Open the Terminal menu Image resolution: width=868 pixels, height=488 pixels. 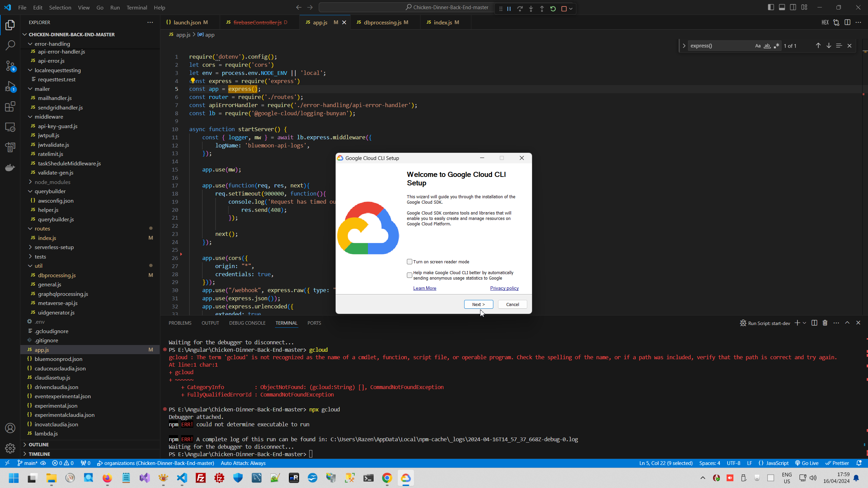coord(137,7)
